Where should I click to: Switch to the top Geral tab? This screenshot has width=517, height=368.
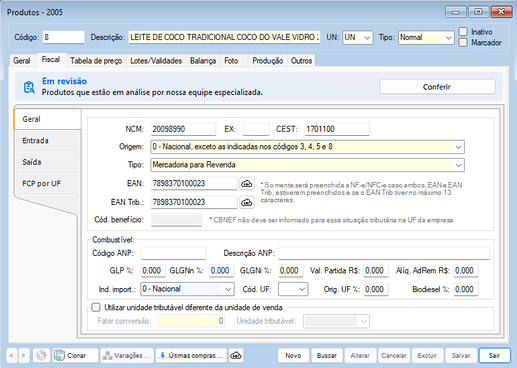click(x=22, y=61)
